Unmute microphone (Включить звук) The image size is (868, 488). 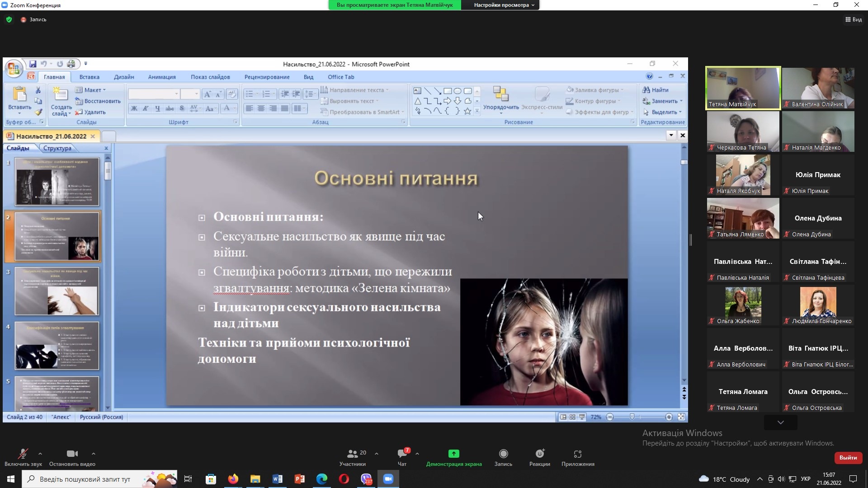click(23, 454)
